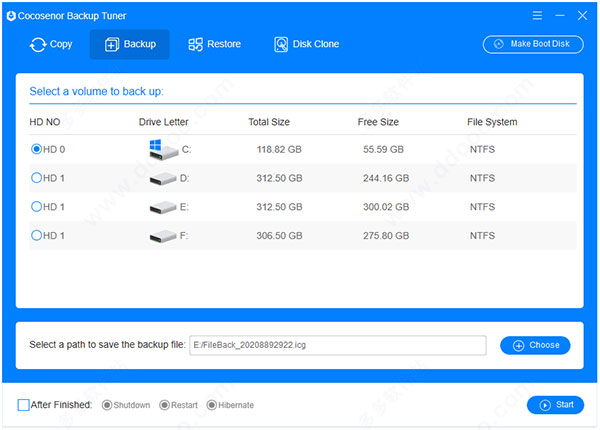Click the Cocosenor Backup Tuner logo icon
This screenshot has height=430, width=600.
pyautogui.click(x=11, y=16)
